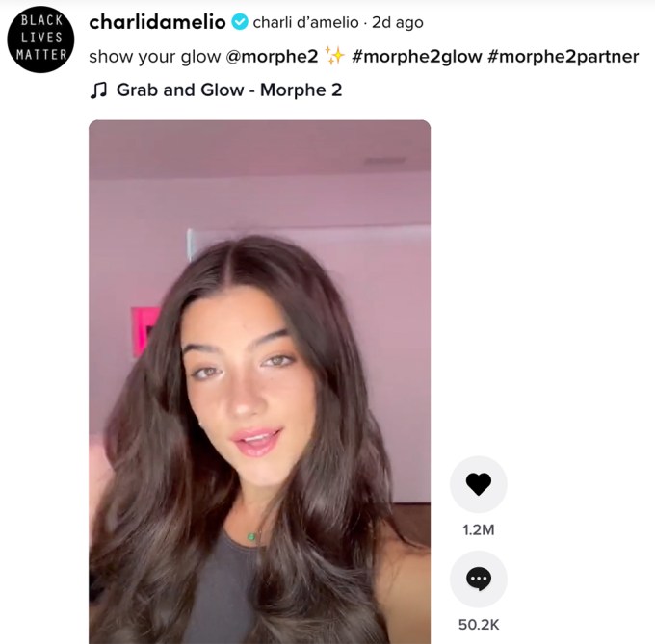Click the 1.2M likes count

[x=479, y=530]
